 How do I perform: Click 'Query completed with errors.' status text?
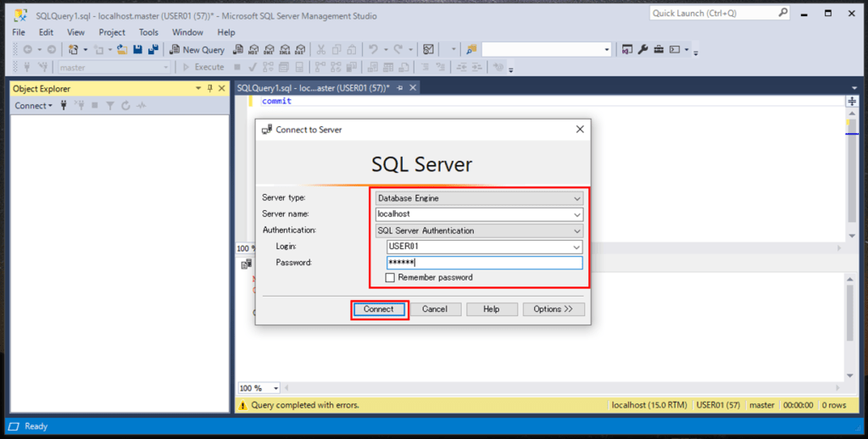pyautogui.click(x=305, y=405)
